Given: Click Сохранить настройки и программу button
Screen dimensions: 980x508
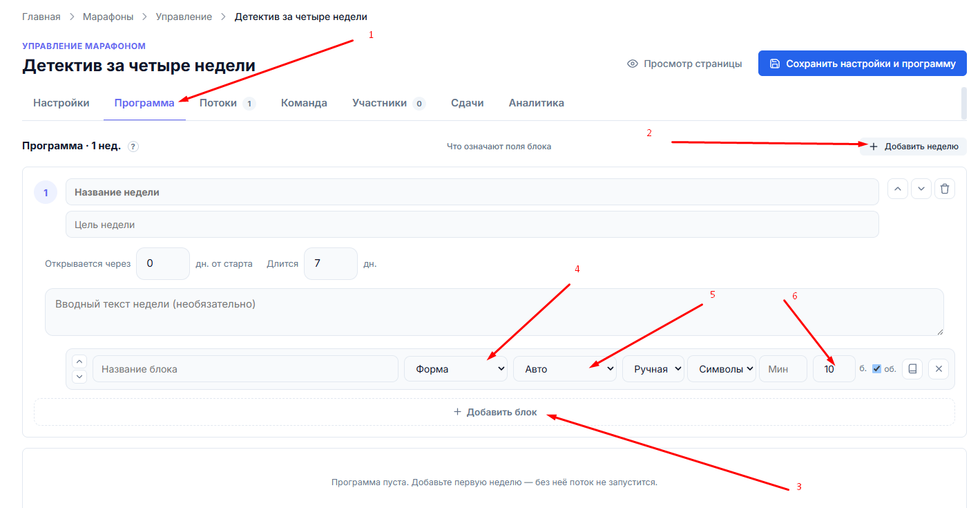Looking at the screenshot, I should [863, 64].
